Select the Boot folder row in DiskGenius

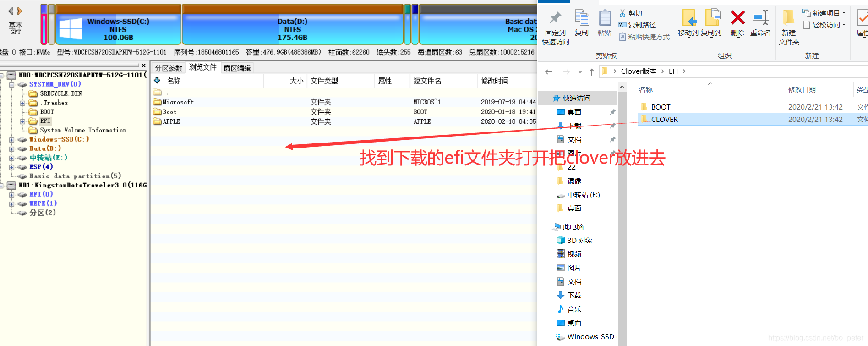344,112
